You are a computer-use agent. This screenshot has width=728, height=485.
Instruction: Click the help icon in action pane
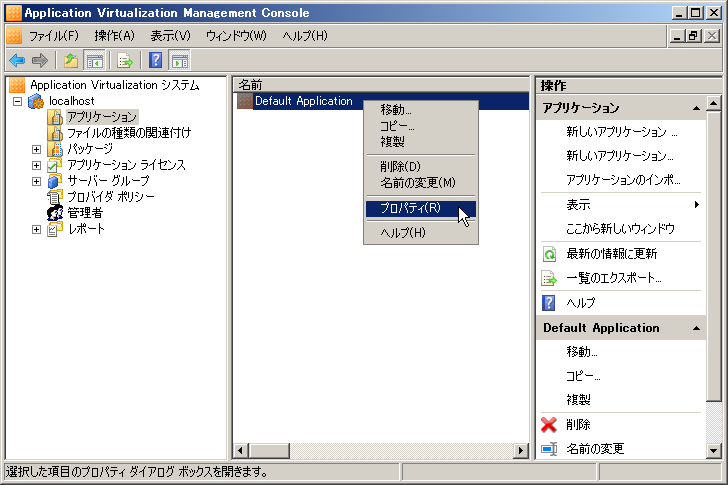549,303
